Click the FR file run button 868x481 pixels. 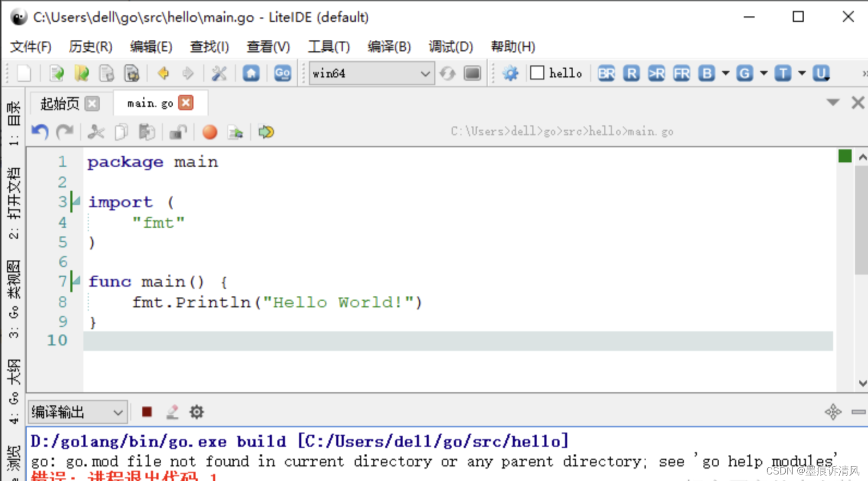coord(682,73)
